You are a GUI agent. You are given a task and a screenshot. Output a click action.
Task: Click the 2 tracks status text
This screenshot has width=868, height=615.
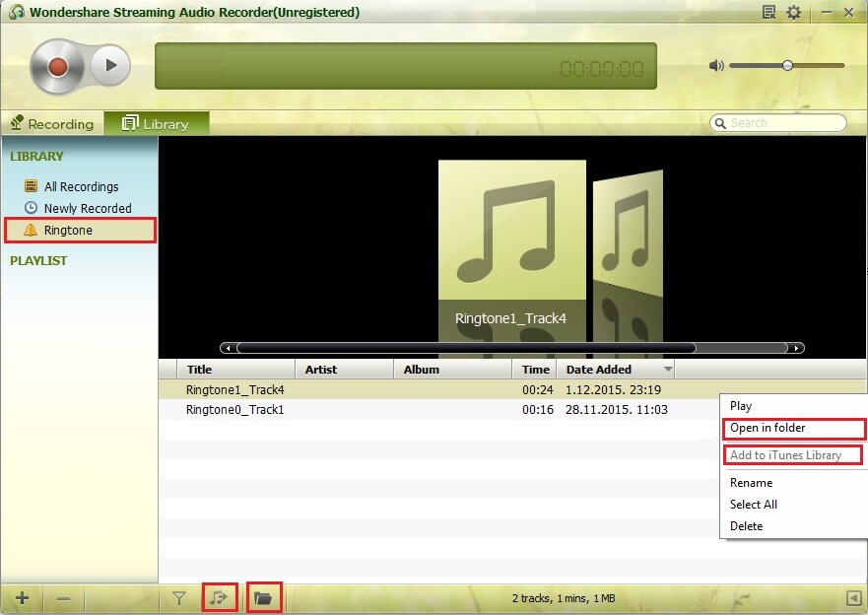click(x=564, y=598)
